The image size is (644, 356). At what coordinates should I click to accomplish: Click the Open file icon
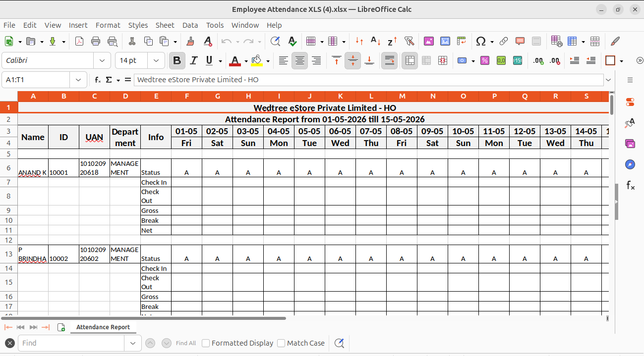pos(31,42)
